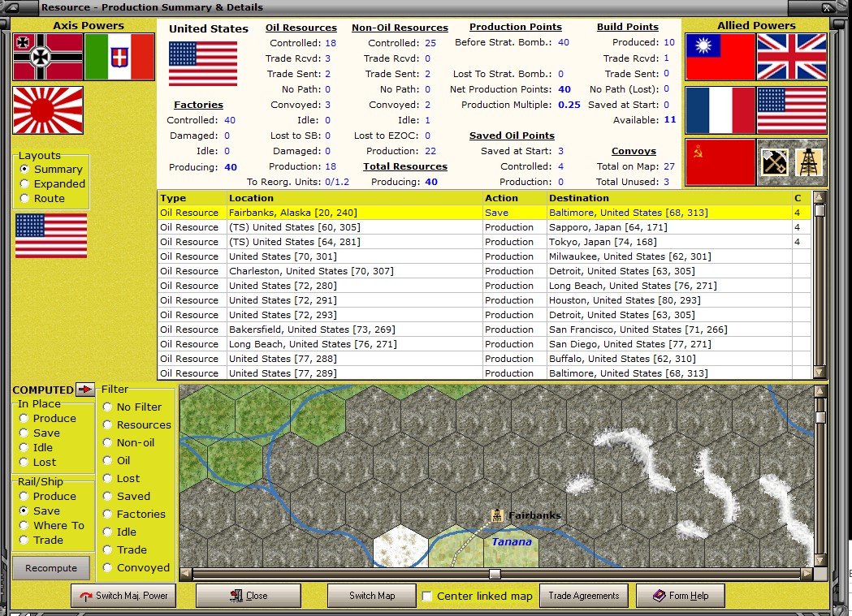This screenshot has width=852, height=616.
Task: Click table scrollbar down arrow
Action: [x=820, y=372]
